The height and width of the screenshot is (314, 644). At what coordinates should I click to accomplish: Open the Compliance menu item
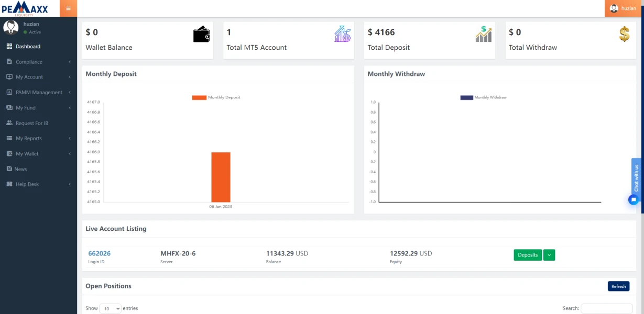coord(38,62)
